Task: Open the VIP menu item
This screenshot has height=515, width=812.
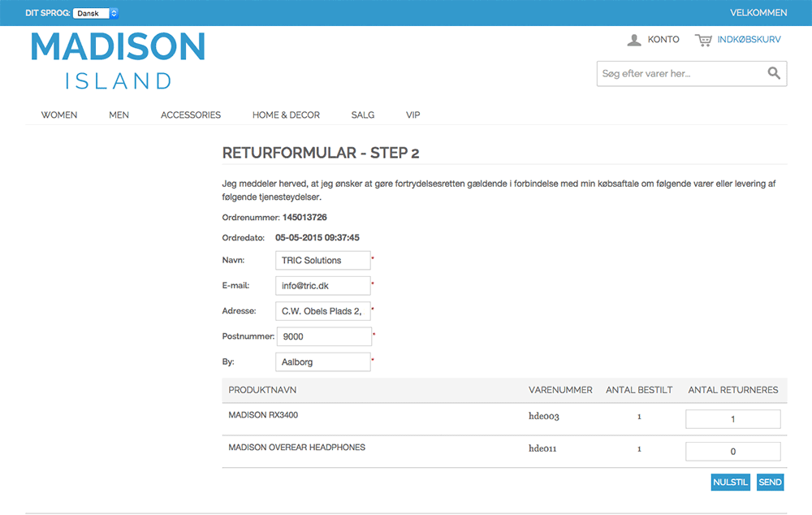Action: (x=413, y=115)
